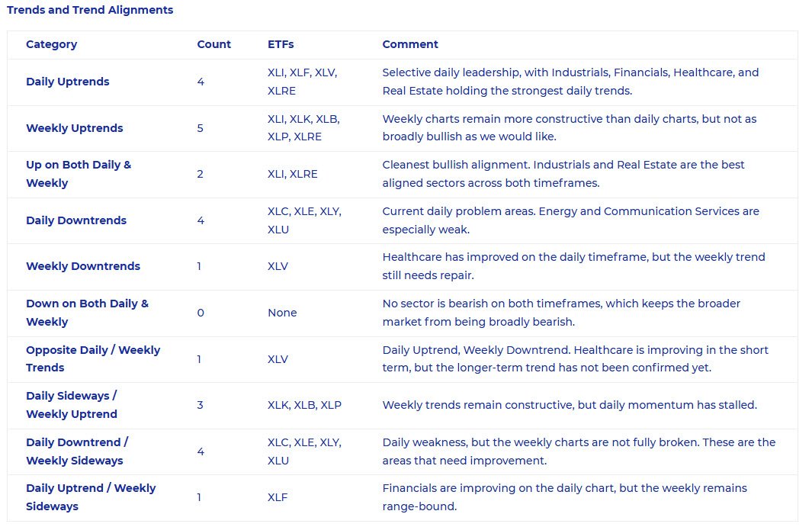Click the ETFs column header
The image size is (812, 527).
click(281, 44)
